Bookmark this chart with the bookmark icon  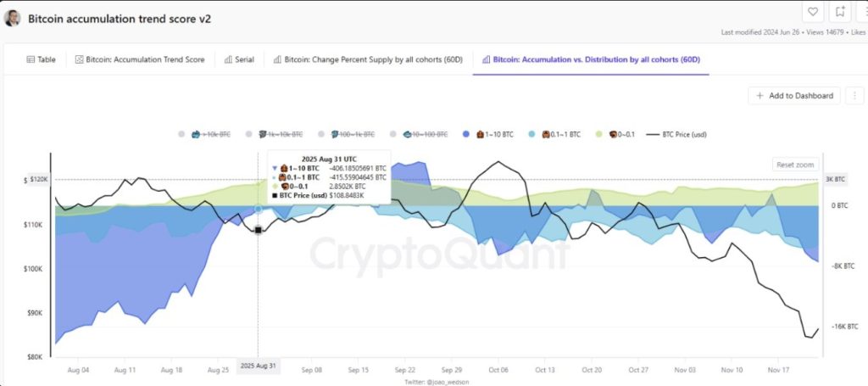coord(839,12)
